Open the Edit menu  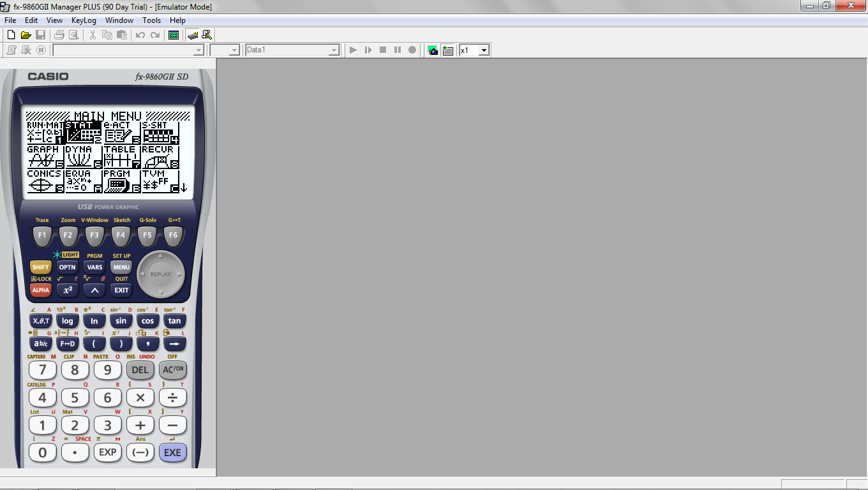click(31, 20)
